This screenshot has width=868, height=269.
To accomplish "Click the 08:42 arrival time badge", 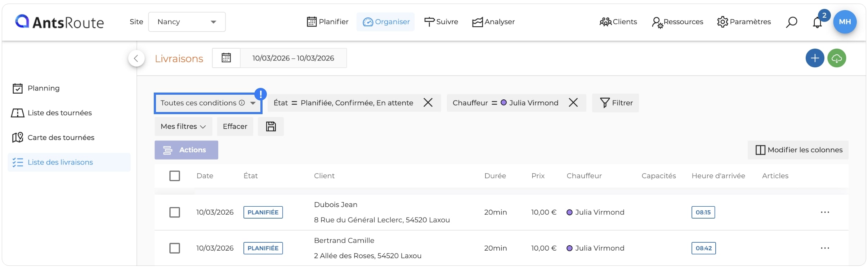I will click(x=704, y=248).
